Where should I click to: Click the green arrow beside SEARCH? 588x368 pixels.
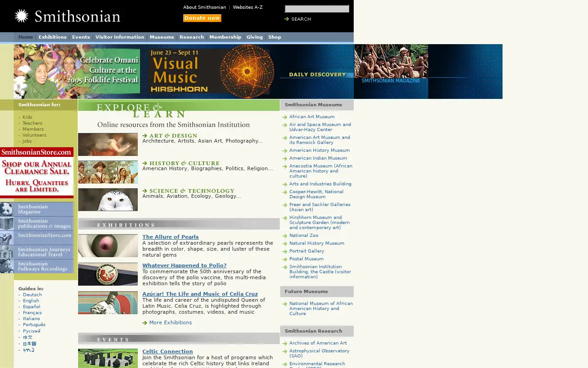[x=287, y=19]
